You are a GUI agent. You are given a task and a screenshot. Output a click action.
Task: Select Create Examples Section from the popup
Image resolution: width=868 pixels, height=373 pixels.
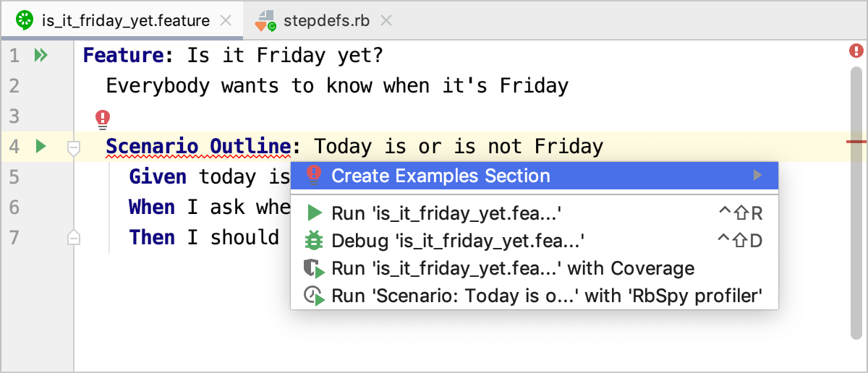click(x=441, y=176)
